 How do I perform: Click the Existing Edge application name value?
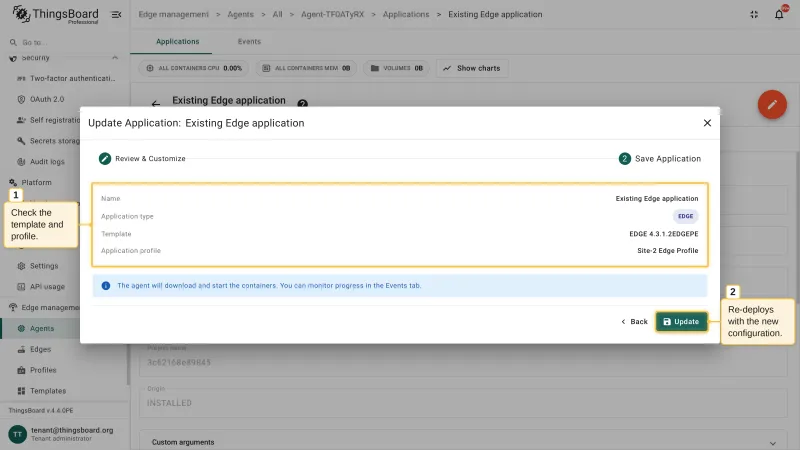(x=657, y=198)
